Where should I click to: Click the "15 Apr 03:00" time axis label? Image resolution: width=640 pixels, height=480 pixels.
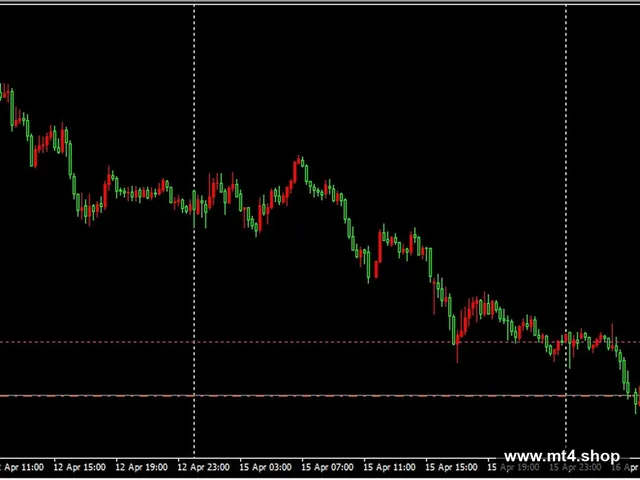pos(265,467)
